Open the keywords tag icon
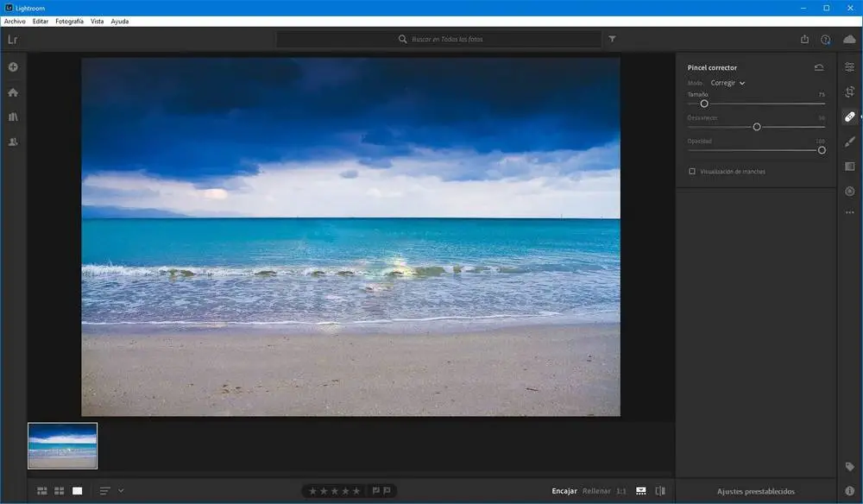Screen dimensions: 863x504 pos(849,467)
